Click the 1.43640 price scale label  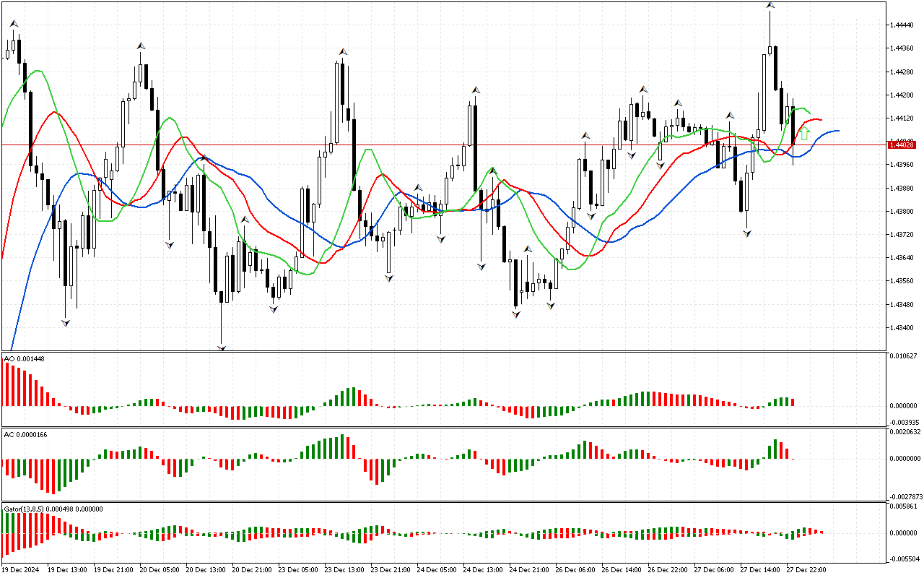[x=902, y=257]
